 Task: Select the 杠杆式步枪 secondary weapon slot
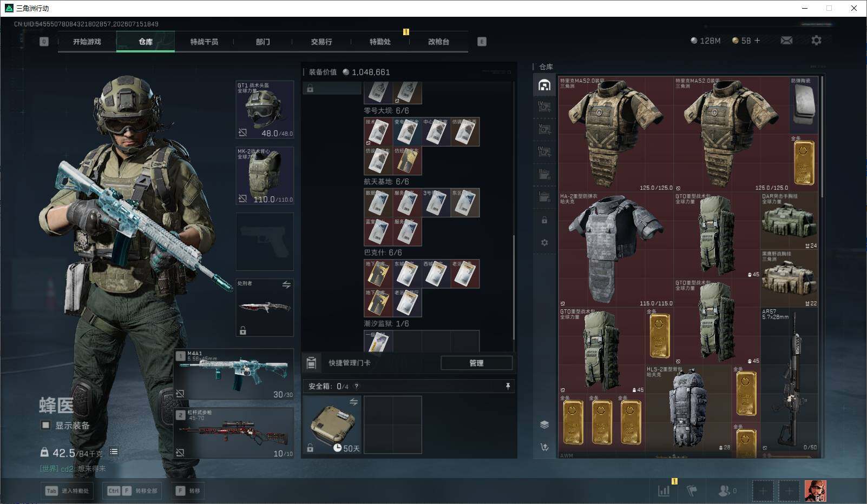pos(234,433)
